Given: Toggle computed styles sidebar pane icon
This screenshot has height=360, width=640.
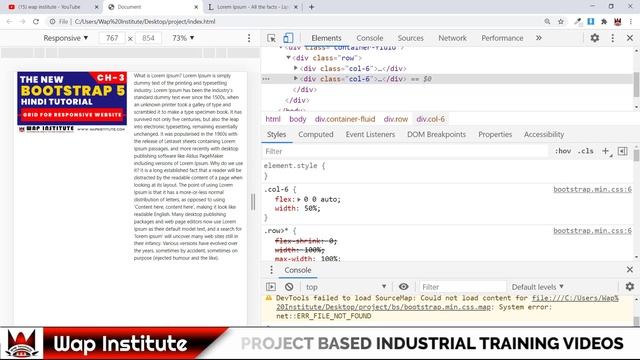Looking at the screenshot, I should pos(622,151).
